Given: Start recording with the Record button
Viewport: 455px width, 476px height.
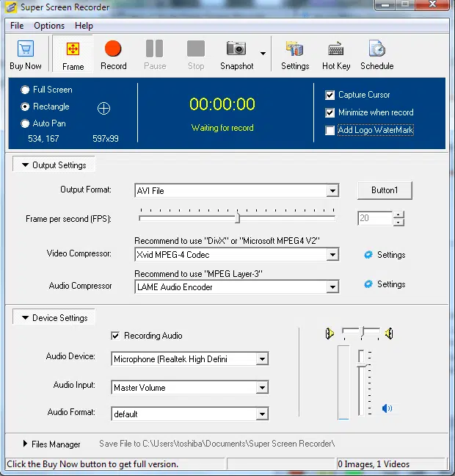Looking at the screenshot, I should coord(113,50).
